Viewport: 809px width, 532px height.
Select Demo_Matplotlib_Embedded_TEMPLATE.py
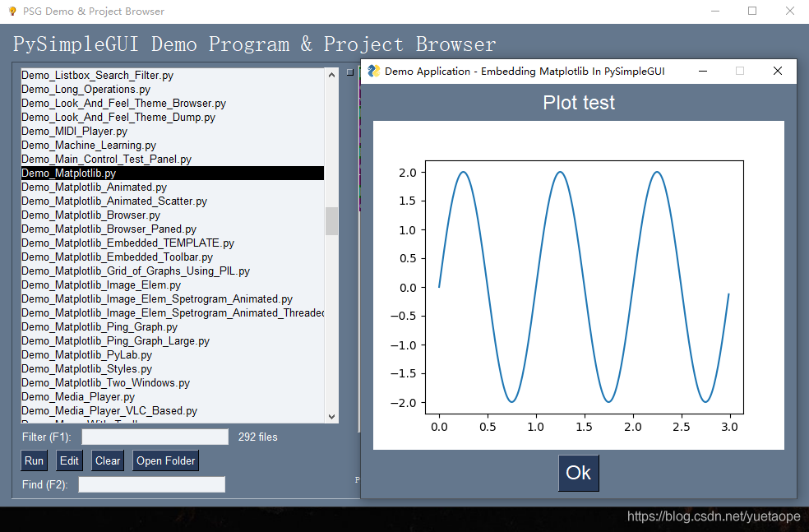click(173, 243)
